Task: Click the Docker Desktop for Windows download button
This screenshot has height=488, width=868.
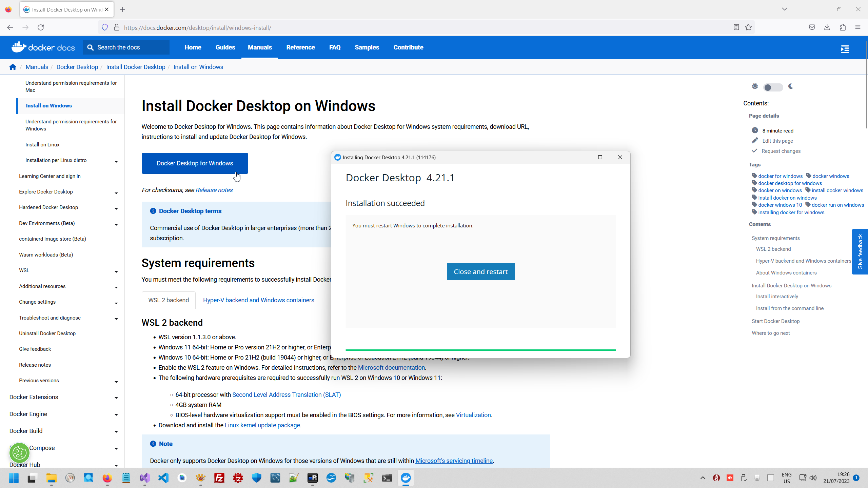Action: (195, 163)
